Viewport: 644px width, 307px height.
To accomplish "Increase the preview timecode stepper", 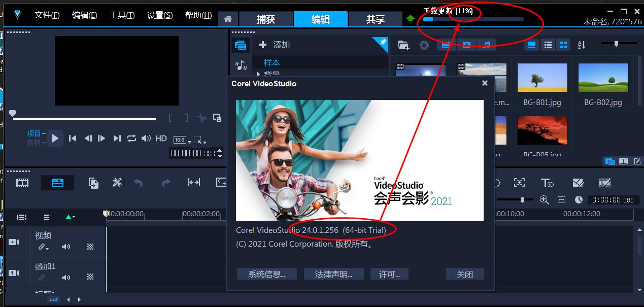I will tap(220, 150).
